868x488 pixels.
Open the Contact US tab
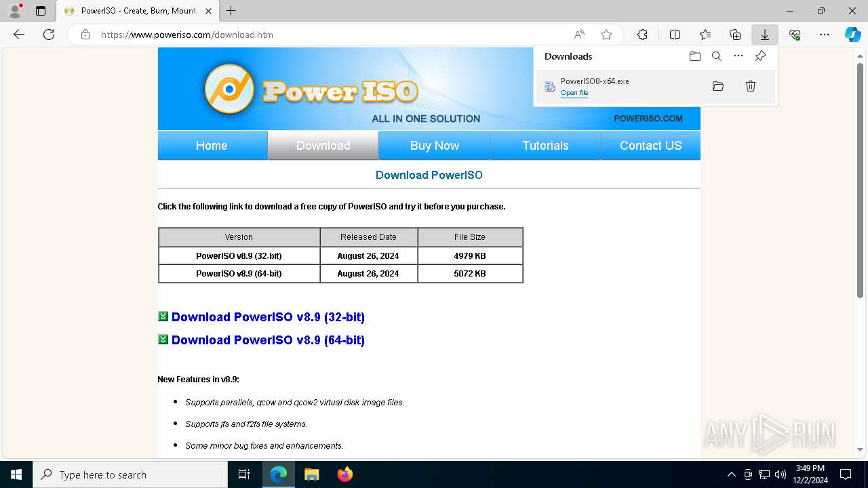point(651,146)
